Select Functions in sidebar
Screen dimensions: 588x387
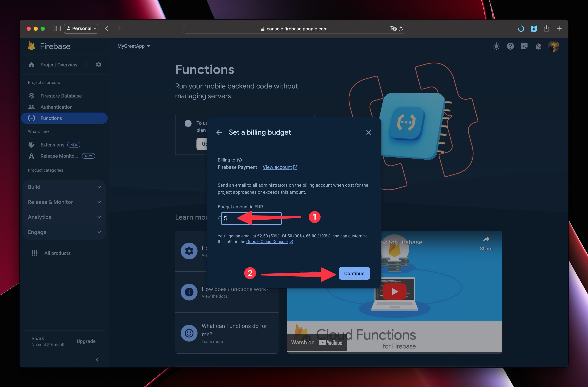coord(64,118)
